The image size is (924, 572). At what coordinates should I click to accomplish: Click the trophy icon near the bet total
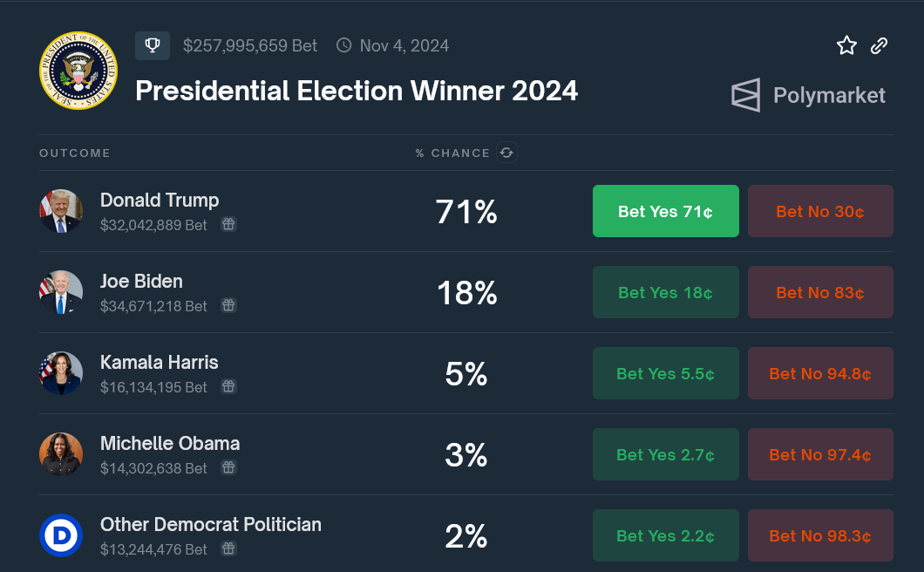(x=153, y=45)
